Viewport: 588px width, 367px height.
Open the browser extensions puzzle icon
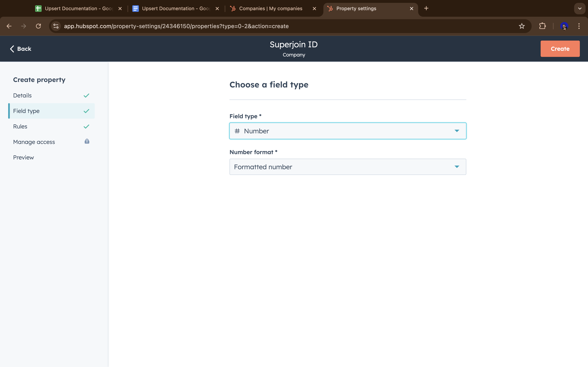(x=542, y=26)
